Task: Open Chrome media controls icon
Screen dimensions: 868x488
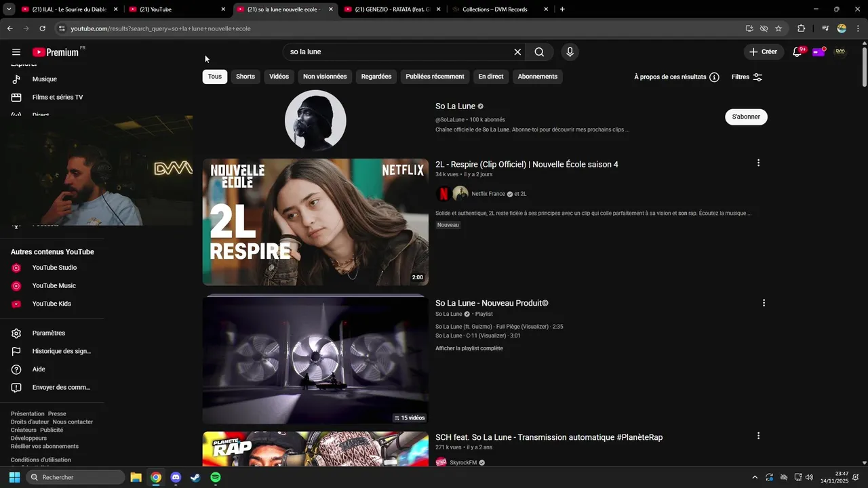Action: (x=825, y=28)
